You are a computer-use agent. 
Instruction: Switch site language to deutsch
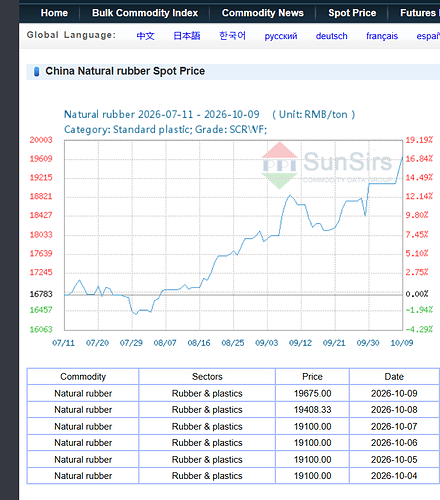[331, 36]
